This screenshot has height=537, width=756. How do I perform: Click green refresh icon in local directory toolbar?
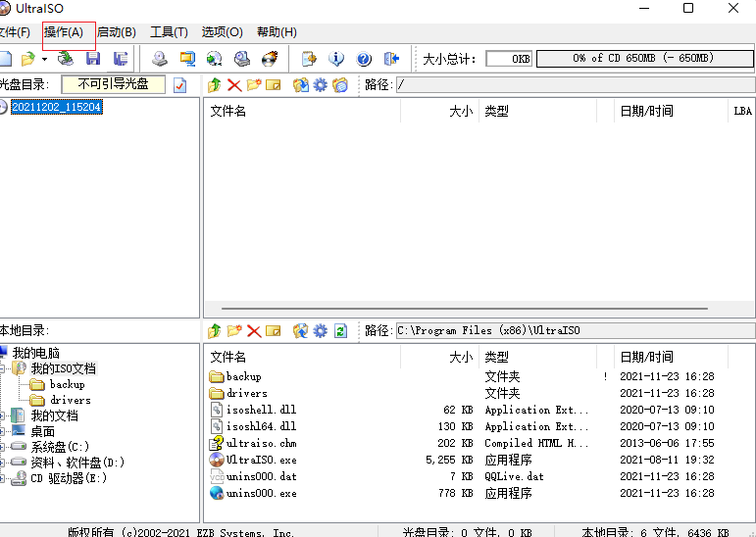pyautogui.click(x=340, y=331)
